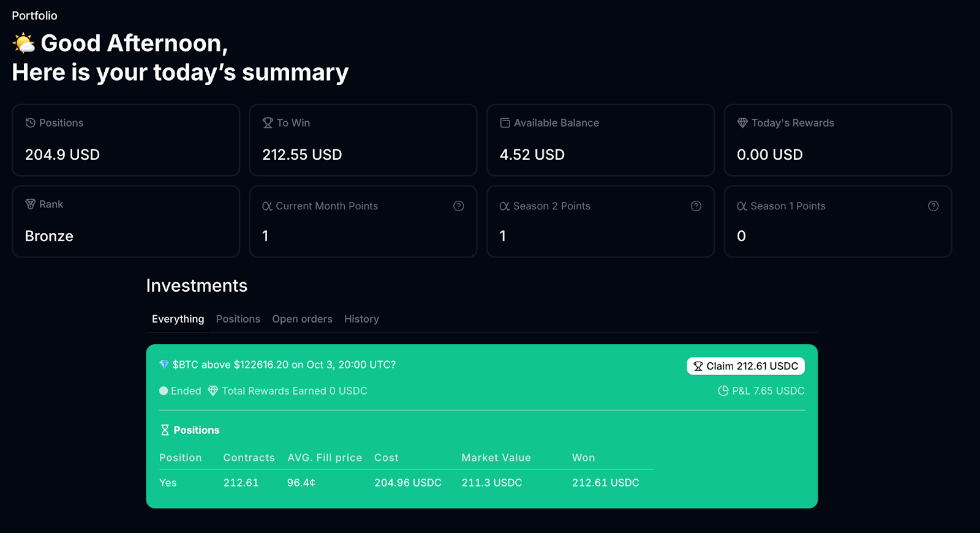Image resolution: width=980 pixels, height=533 pixels.
Task: Click the trophy icon beside To Win
Action: pos(268,123)
